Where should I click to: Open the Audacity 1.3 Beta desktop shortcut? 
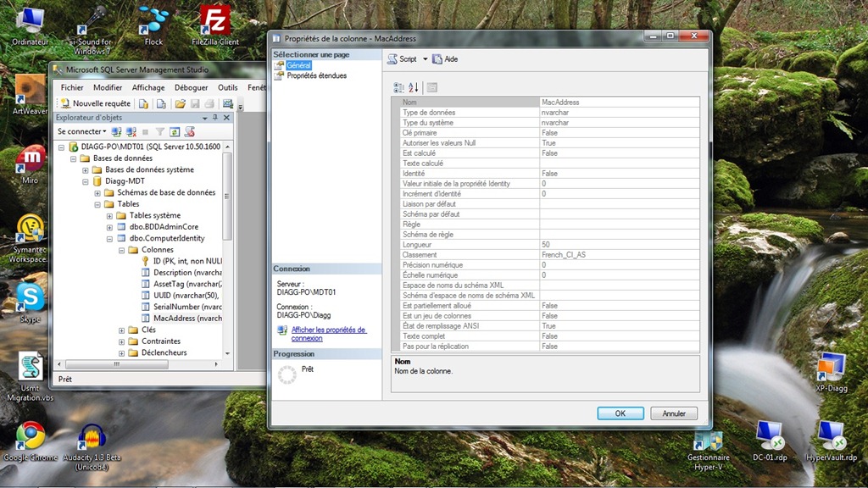[92, 446]
